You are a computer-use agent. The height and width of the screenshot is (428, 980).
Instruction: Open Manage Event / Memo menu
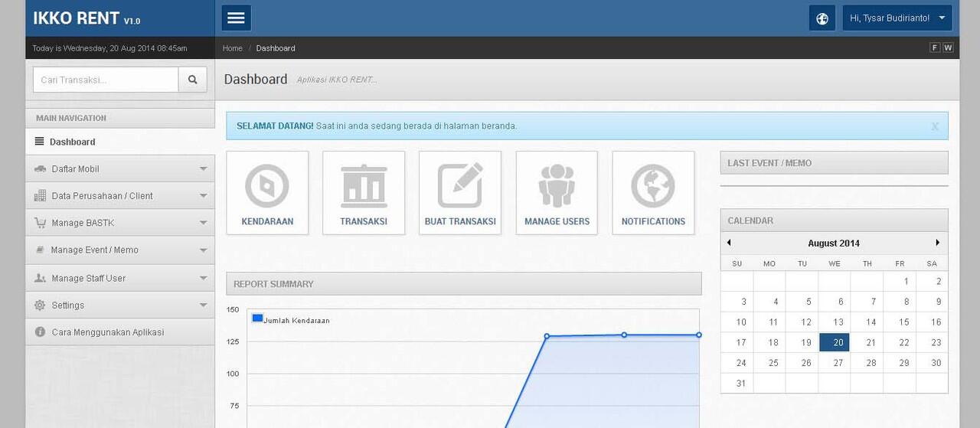(x=120, y=250)
